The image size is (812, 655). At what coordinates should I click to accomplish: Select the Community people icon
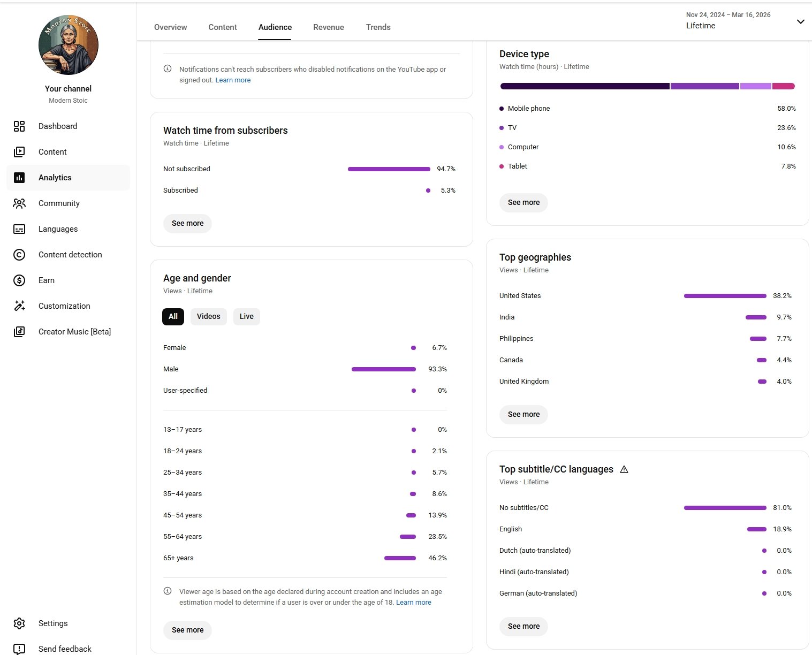click(19, 203)
